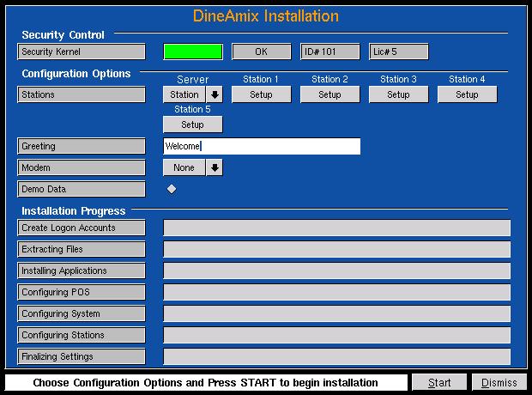Click the Configuring System progress bar
The image size is (532, 395).
[x=337, y=313]
